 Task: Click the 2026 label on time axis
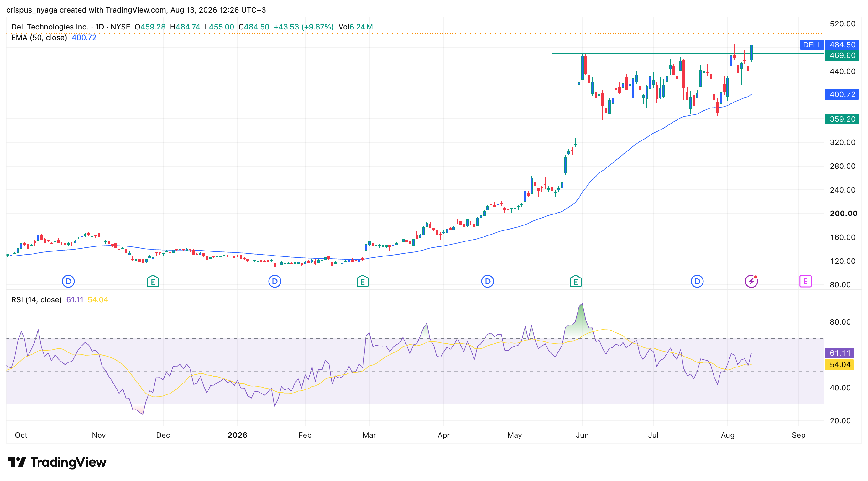pyautogui.click(x=238, y=435)
